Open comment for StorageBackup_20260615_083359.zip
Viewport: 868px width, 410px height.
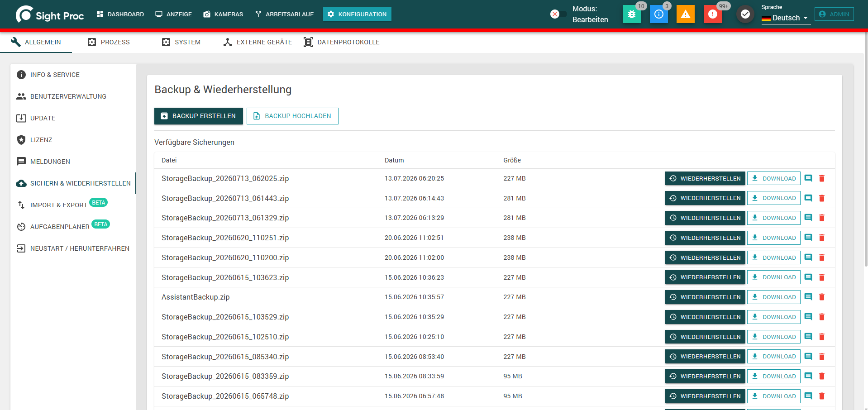808,376
